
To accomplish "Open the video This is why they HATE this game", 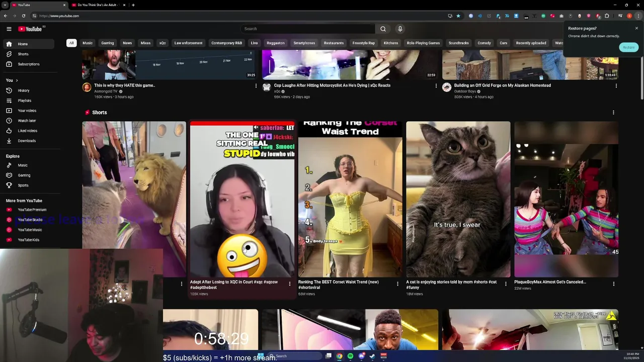I will [124, 85].
